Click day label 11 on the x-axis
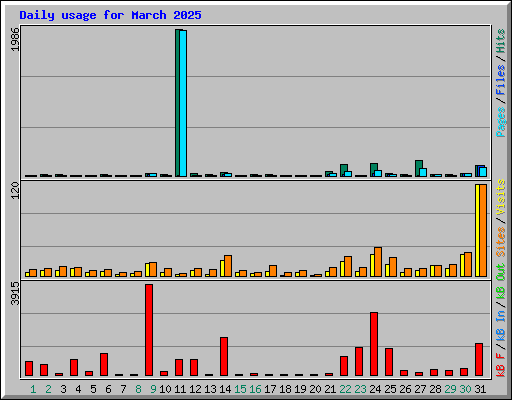The height and width of the screenshot is (400, 512). pyautogui.click(x=180, y=389)
